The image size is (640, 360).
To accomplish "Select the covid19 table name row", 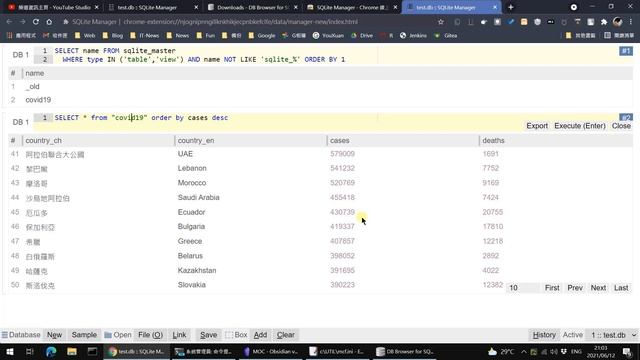I will (321, 100).
